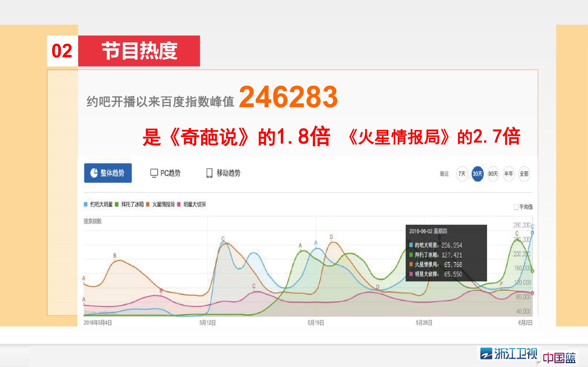Image resolution: width=588 pixels, height=367 pixels.
Task: Click the 拜托了冰箱 legend label
Action: (x=132, y=204)
